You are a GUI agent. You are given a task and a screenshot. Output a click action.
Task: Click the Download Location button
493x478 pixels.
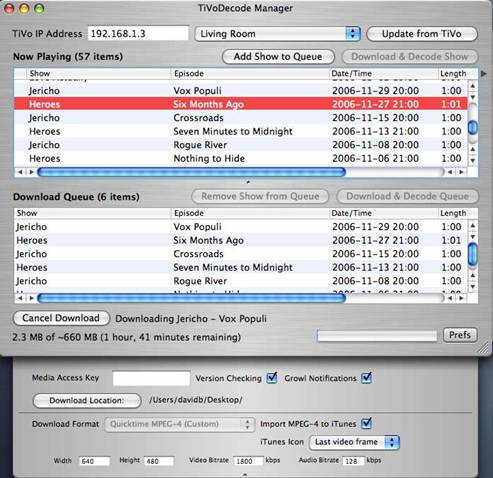click(87, 400)
